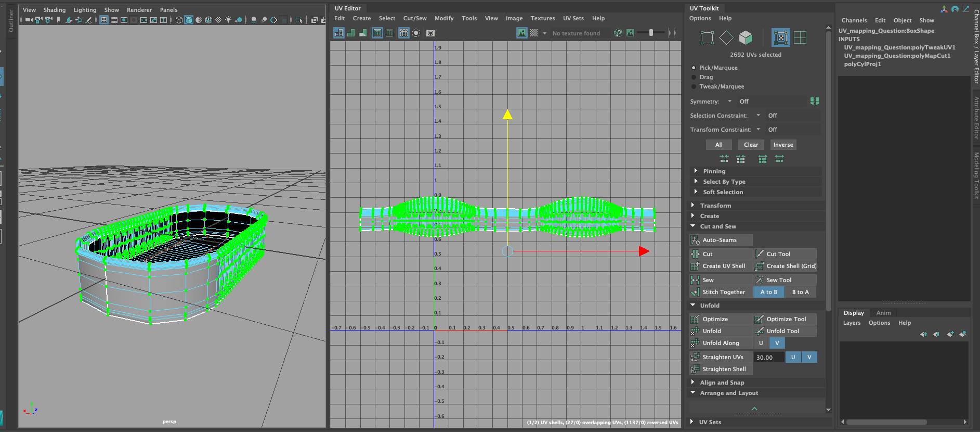Click the Optimize button
The height and width of the screenshot is (432, 980).
[x=721, y=319]
